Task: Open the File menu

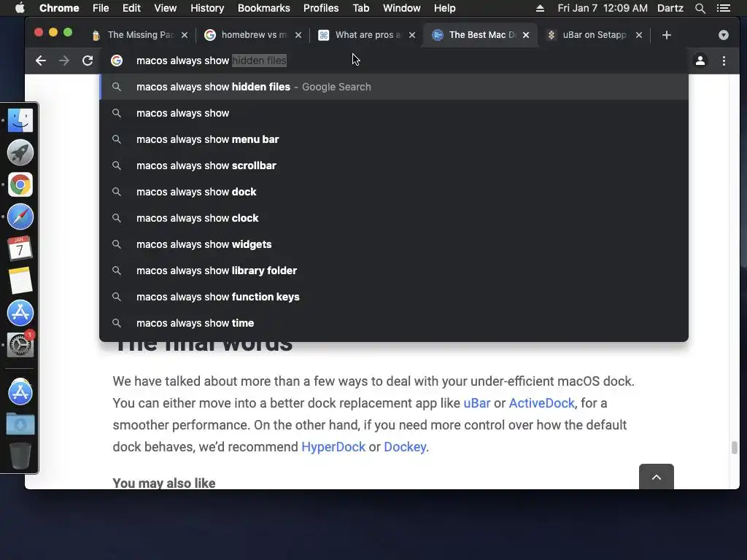Action: (x=101, y=8)
